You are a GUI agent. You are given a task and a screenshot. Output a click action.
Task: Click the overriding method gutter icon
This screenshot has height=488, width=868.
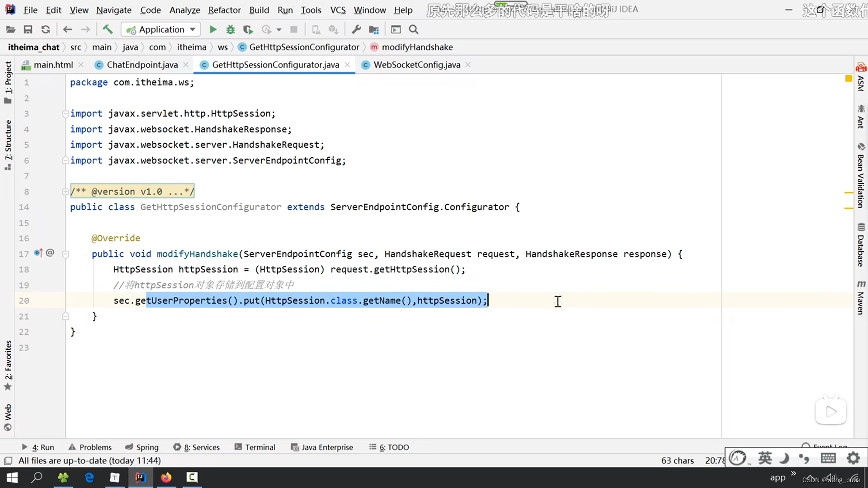tap(38, 253)
